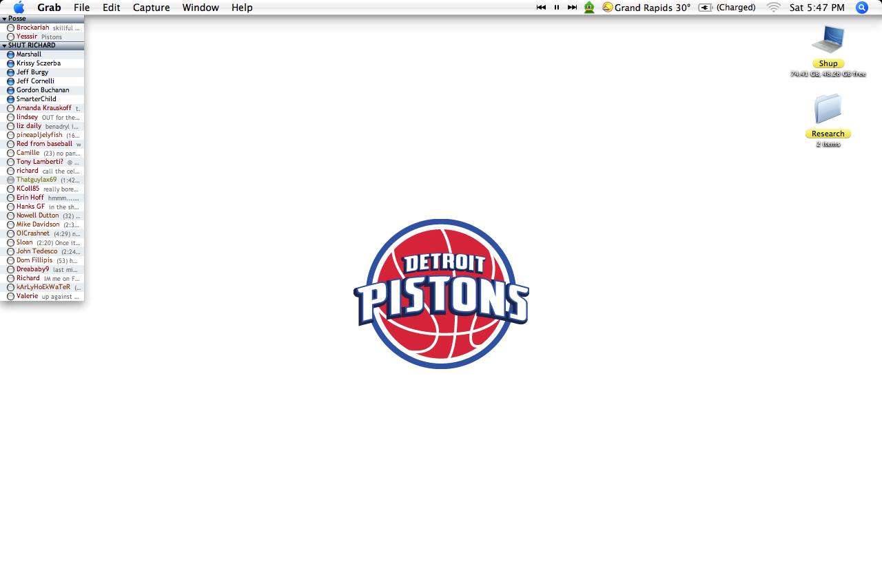Select buddy Red from baseball
Viewport: 882px width, 588px height.
click(42, 144)
